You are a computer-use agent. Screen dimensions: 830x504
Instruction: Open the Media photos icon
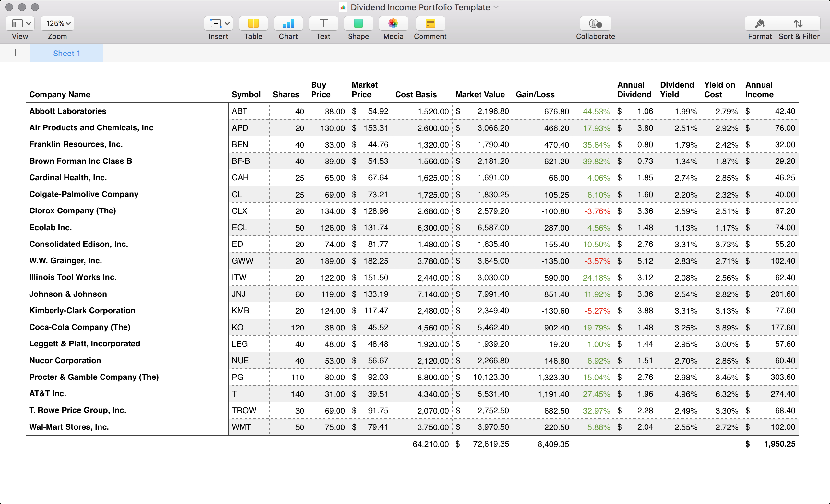coord(393,24)
